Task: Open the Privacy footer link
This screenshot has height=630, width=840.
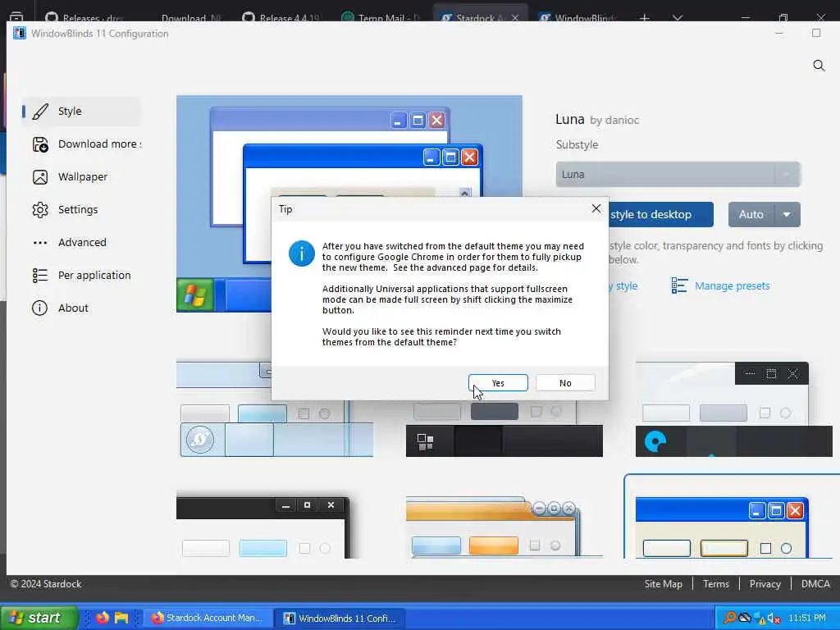Action: 765,584
